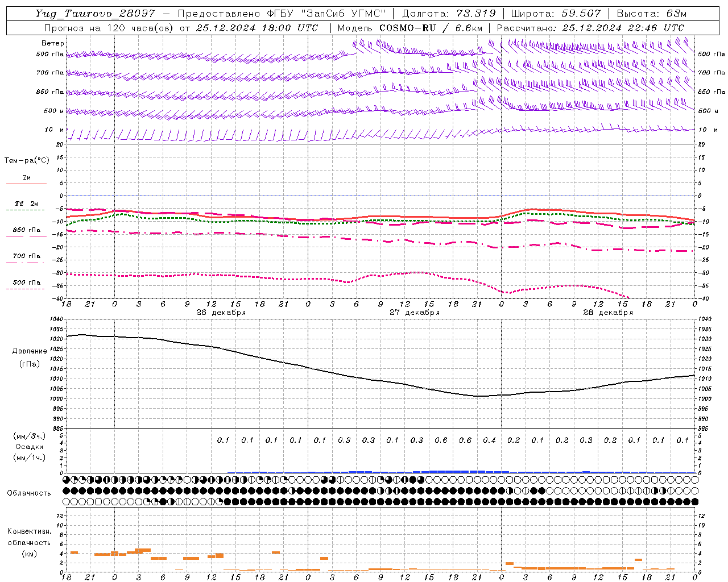The width and height of the screenshot is (728, 582).
Task: Click the Ветер panel label
Action: 53,43
